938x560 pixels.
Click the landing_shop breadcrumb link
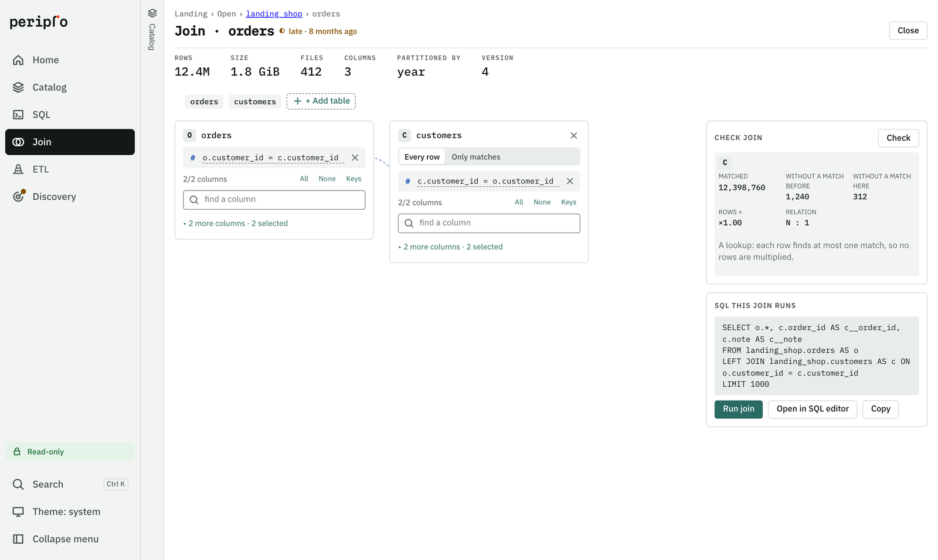point(274,13)
